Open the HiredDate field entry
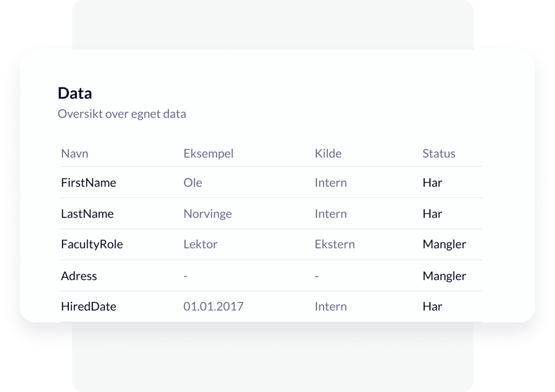Screen dimensions: 555x392 pyautogui.click(x=88, y=306)
